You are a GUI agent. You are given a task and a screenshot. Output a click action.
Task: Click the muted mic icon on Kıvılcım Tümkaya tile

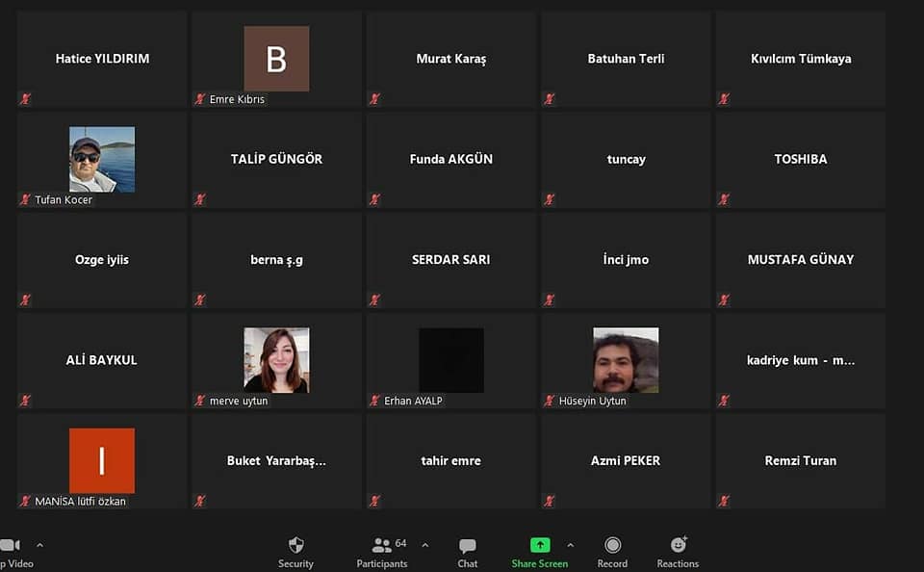point(724,99)
